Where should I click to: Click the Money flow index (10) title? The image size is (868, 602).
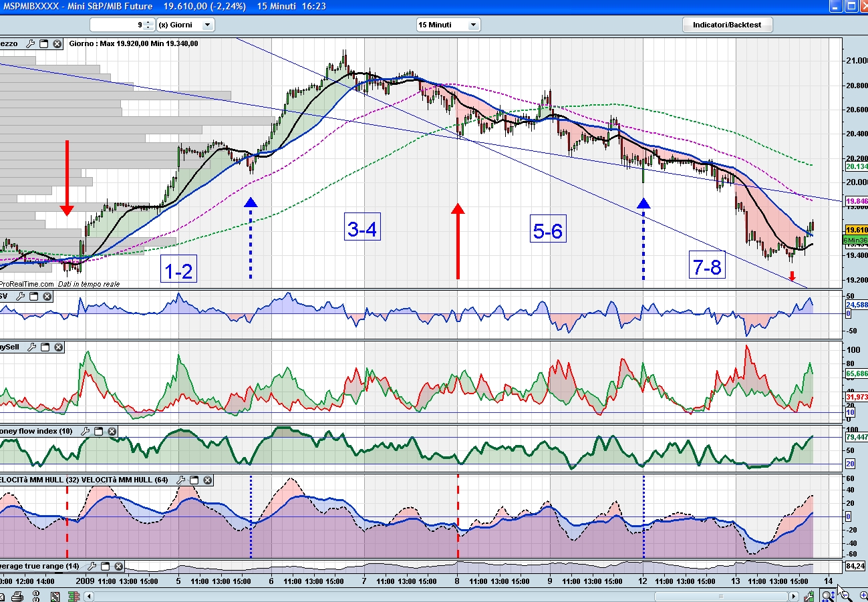tap(37, 431)
